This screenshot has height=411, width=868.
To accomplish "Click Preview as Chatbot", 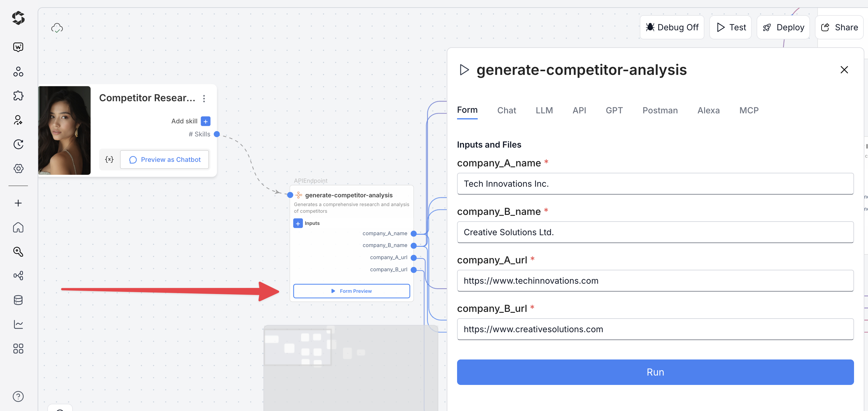I will (165, 159).
